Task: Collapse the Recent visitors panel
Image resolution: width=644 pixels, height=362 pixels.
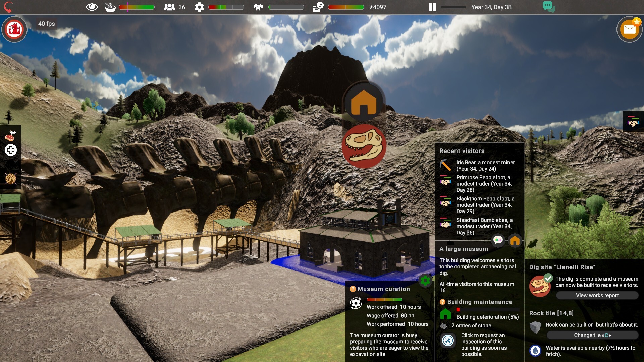Action: (x=460, y=151)
